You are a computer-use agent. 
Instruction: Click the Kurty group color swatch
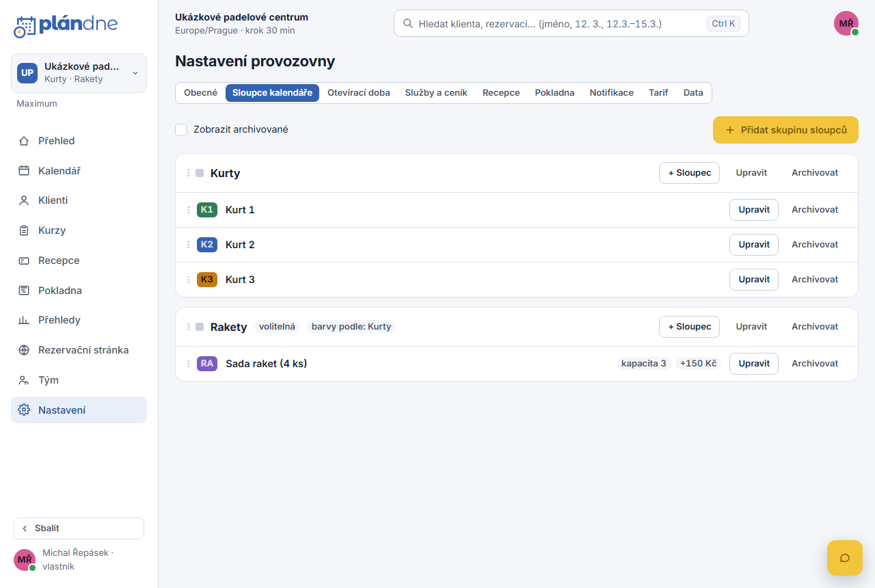coord(200,173)
